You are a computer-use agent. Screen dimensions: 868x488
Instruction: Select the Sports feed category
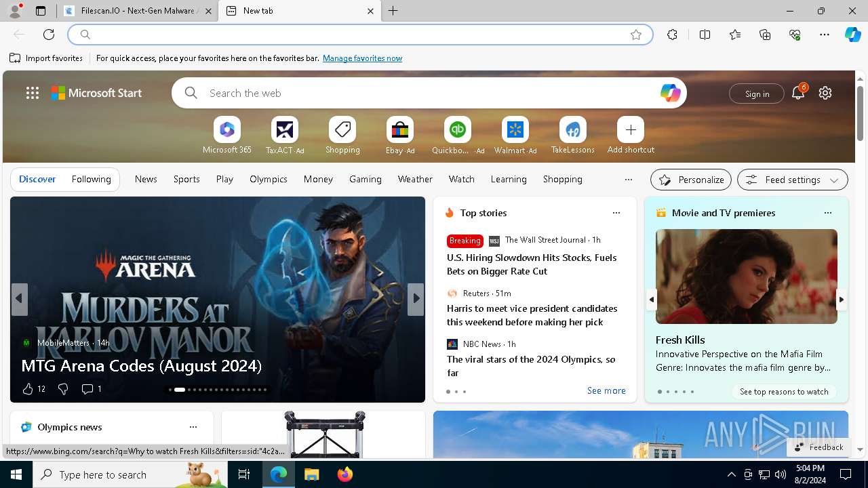(186, 179)
